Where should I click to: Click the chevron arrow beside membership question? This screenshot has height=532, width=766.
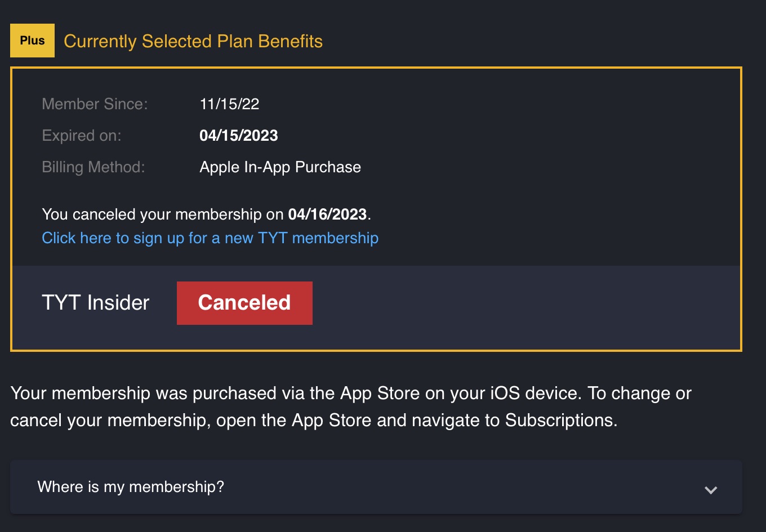tap(711, 489)
